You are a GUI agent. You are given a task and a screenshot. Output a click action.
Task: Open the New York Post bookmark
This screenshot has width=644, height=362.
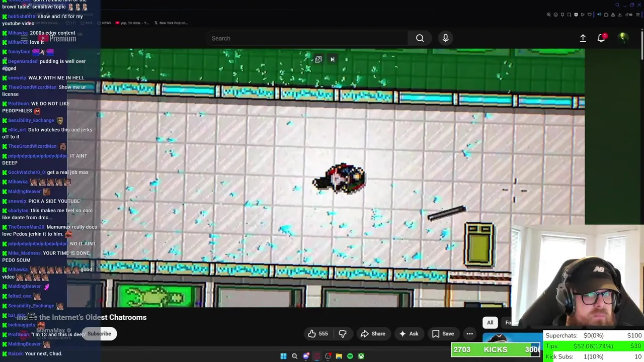point(171,23)
